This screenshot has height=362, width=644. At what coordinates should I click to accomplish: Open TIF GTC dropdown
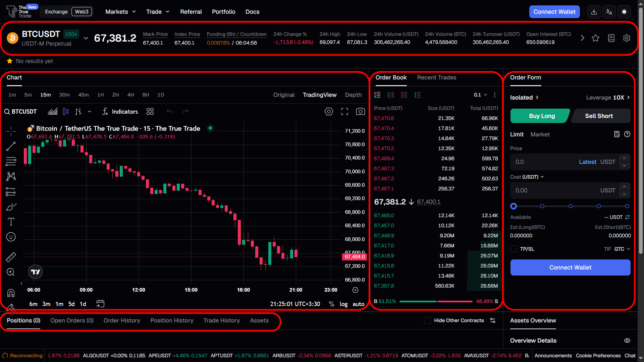pos(617,249)
